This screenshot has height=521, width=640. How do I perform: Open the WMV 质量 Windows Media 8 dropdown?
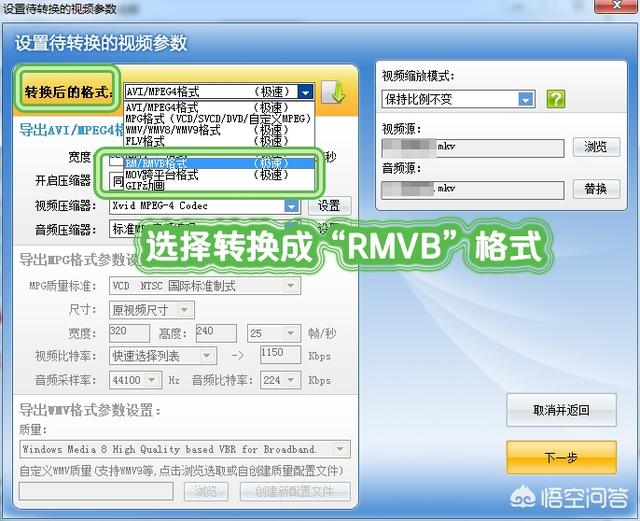[x=185, y=449]
